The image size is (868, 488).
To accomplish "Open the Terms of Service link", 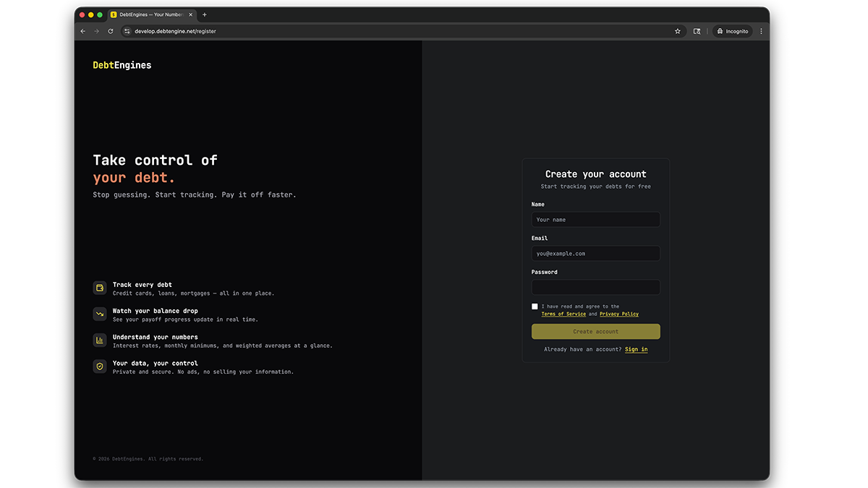I will pos(563,314).
